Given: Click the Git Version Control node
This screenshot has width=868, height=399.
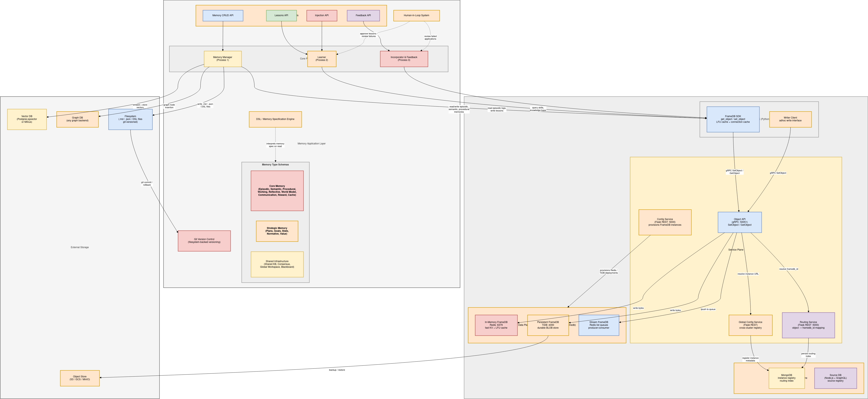Looking at the screenshot, I should point(204,241).
